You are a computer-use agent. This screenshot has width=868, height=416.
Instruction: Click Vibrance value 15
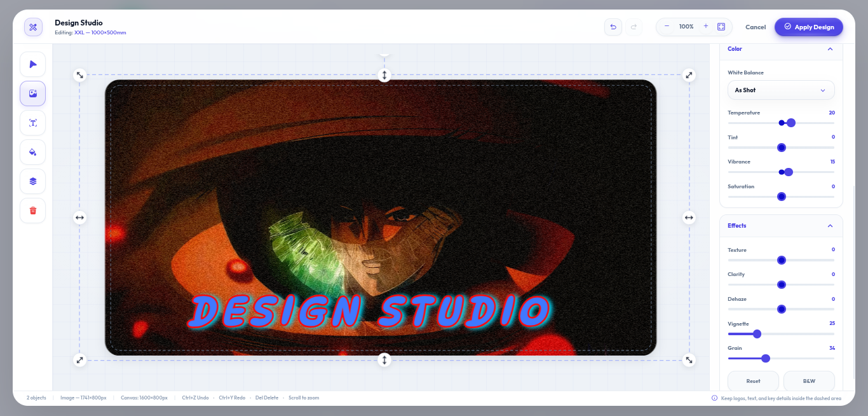click(832, 162)
